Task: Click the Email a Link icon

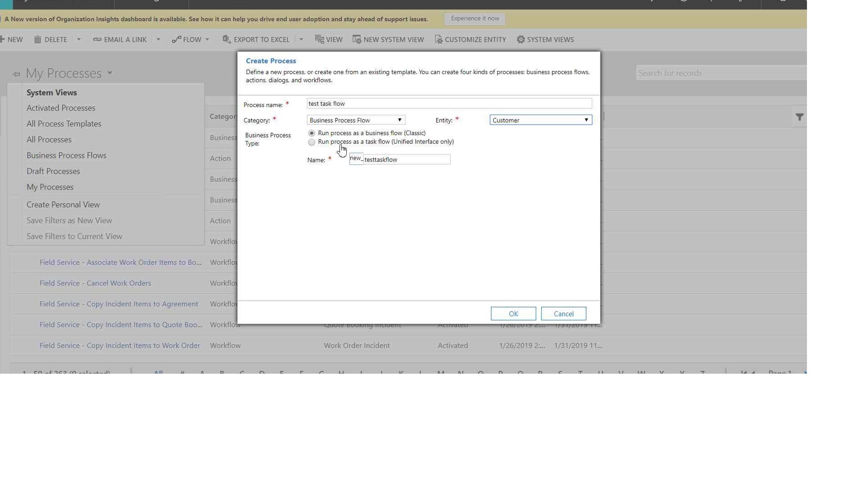Action: click(x=97, y=40)
